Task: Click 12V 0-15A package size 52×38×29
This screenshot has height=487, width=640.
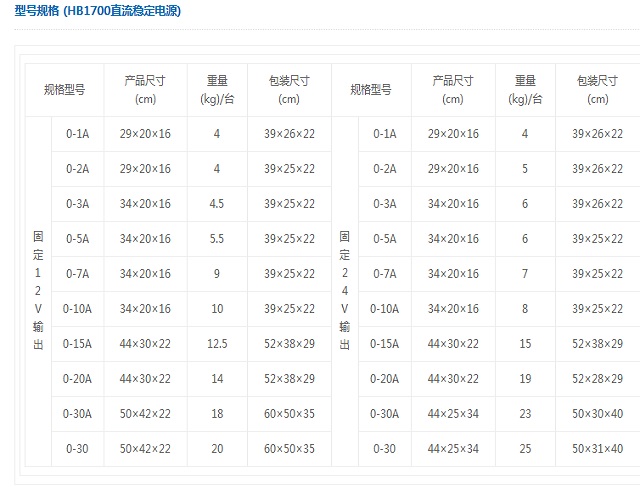Action: (289, 344)
